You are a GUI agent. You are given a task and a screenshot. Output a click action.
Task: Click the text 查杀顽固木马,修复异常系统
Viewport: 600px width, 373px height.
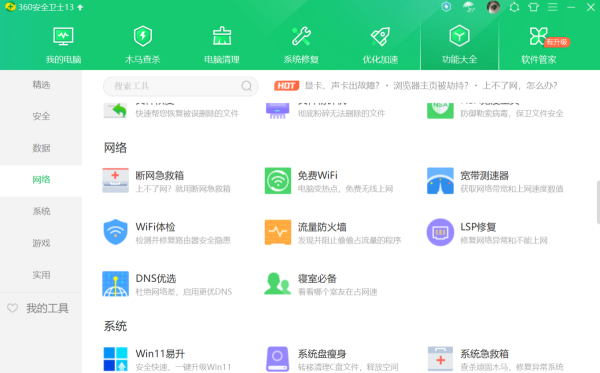pos(512,367)
